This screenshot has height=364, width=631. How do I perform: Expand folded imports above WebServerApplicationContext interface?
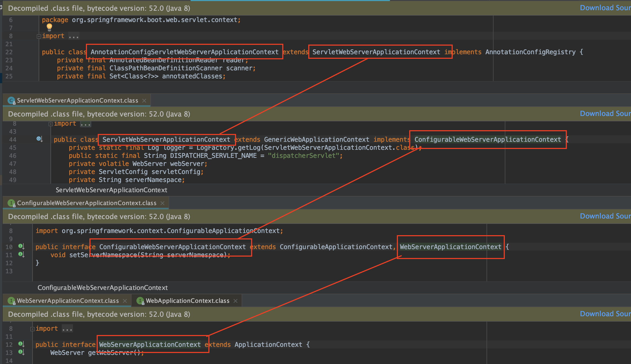tap(32, 329)
